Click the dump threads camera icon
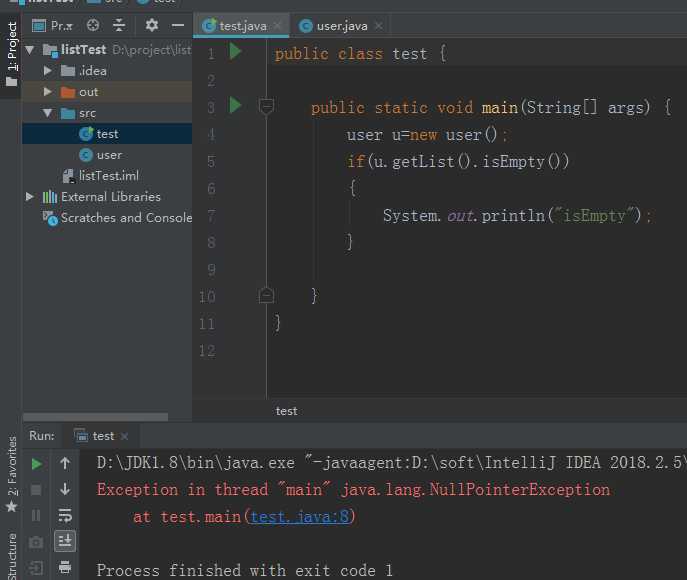687x580 pixels. (36, 542)
